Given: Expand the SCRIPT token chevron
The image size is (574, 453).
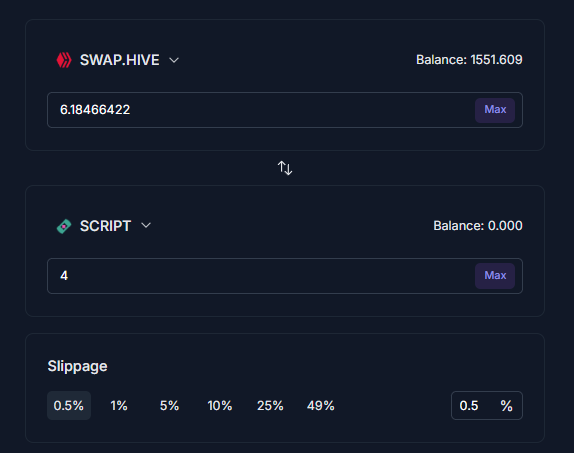Looking at the screenshot, I should point(146,226).
